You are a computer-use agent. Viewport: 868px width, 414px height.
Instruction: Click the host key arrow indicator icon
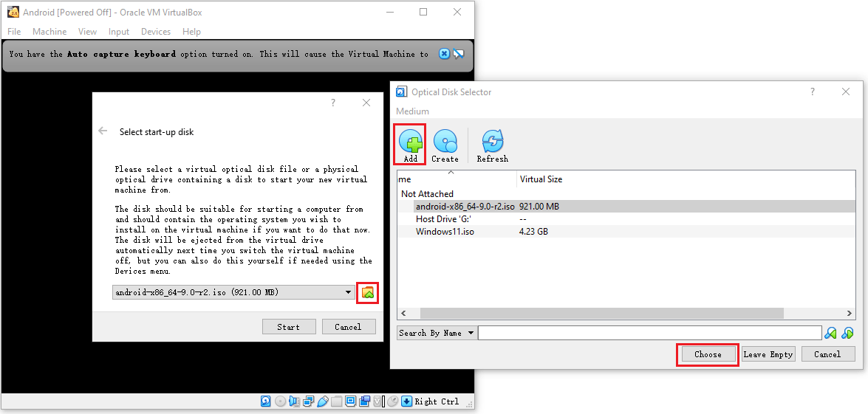coord(407,401)
